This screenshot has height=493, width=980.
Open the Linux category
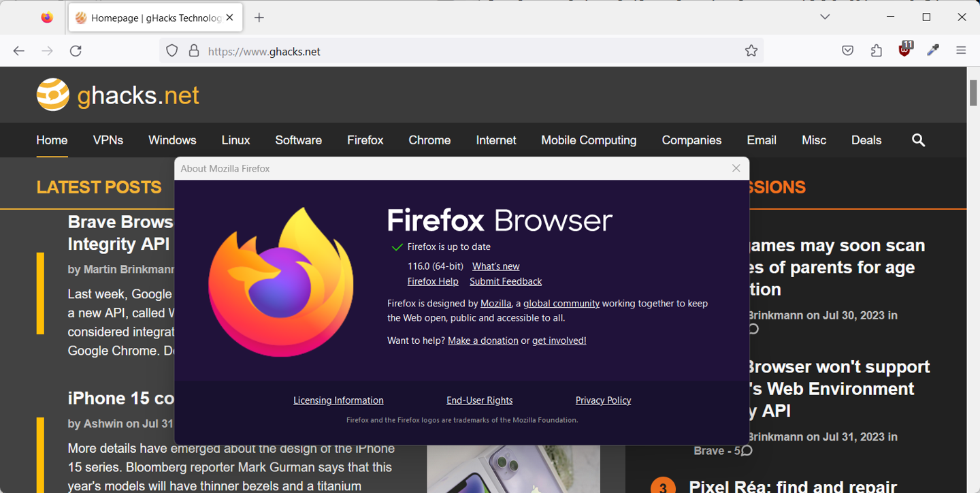(235, 140)
